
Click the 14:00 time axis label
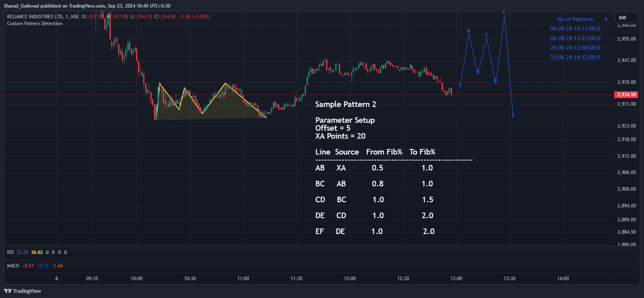(x=563, y=279)
